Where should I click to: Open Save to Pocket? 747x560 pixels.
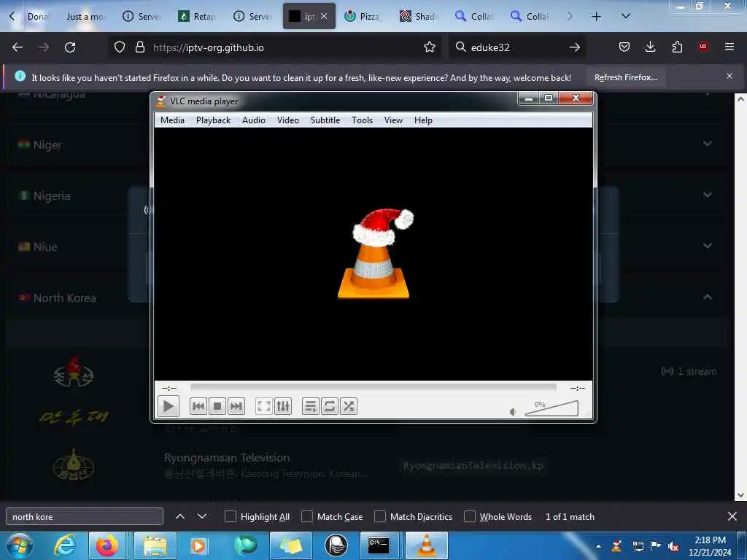624,47
